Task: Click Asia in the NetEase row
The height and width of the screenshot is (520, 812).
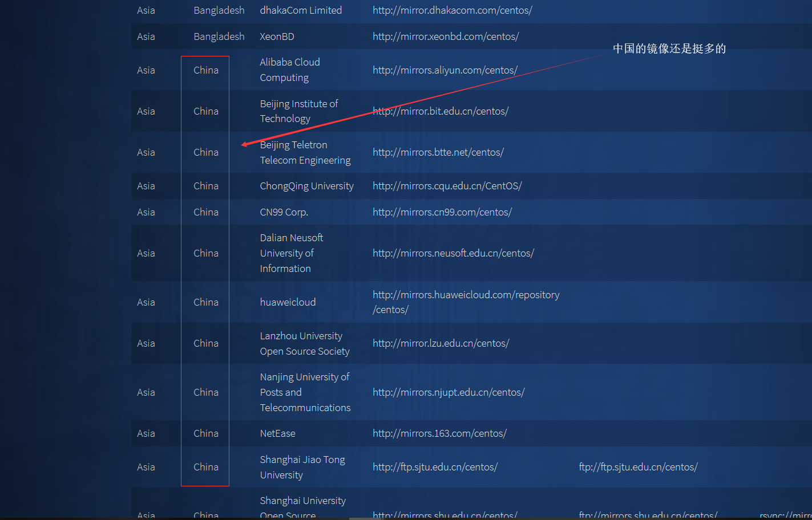Action: pyautogui.click(x=146, y=433)
